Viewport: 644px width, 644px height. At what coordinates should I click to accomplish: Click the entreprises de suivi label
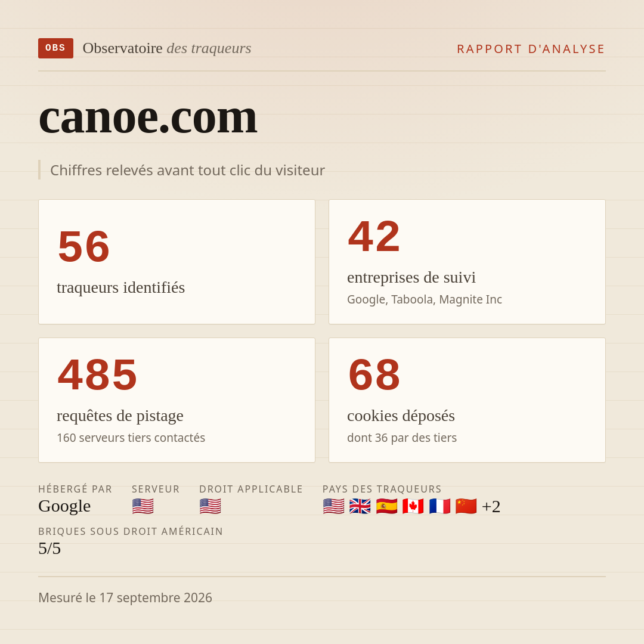[411, 278]
